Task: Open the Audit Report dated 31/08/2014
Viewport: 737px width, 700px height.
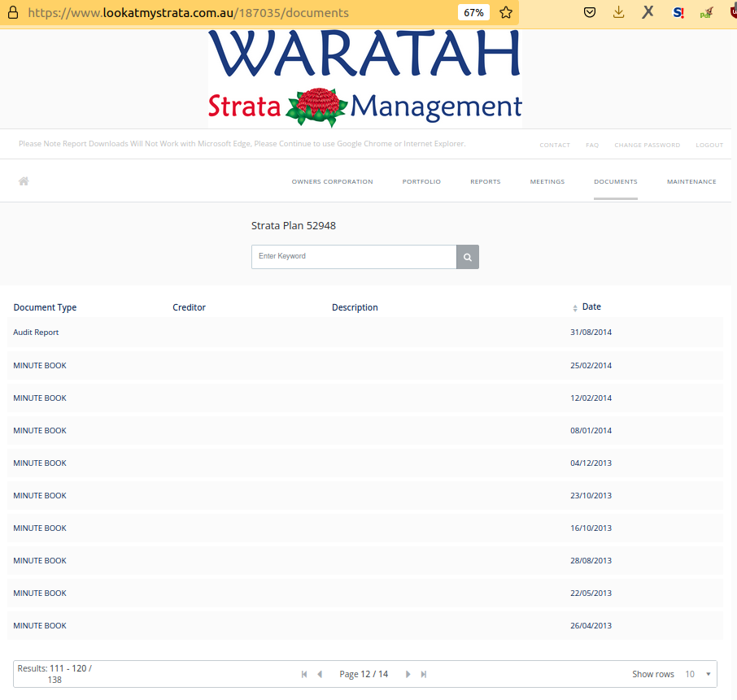Action: tap(36, 333)
